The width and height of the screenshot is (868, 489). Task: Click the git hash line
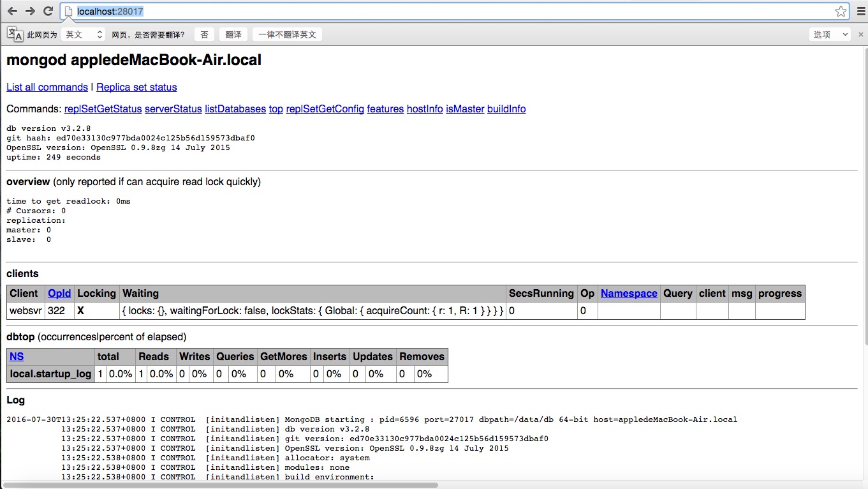[131, 138]
